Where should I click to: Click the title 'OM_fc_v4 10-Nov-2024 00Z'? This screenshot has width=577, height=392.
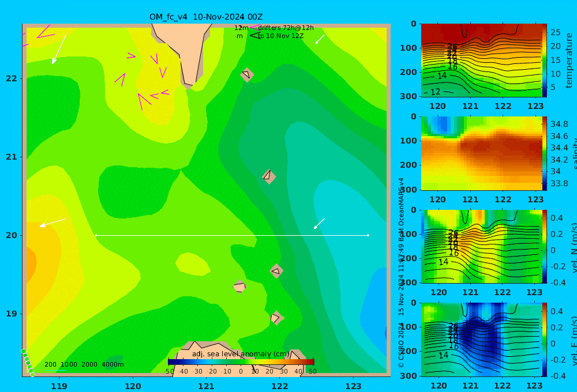tap(206, 17)
